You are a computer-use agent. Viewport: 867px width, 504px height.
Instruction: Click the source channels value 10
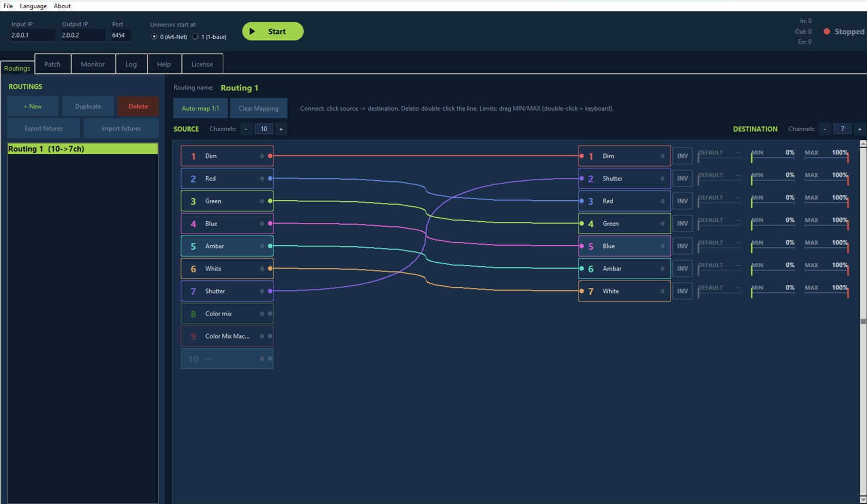264,129
